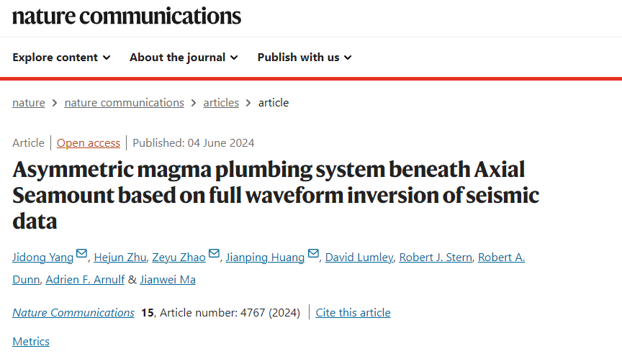Click envelope icon next to Zeyu Zhao
622x364 pixels.
(x=215, y=254)
